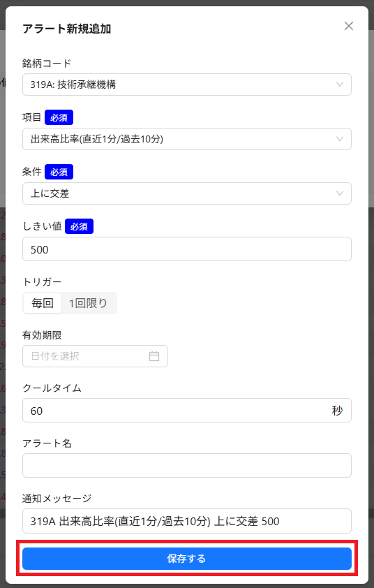This screenshot has height=588, width=374.
Task: Click the empty アラート名 text field
Action: [186, 465]
